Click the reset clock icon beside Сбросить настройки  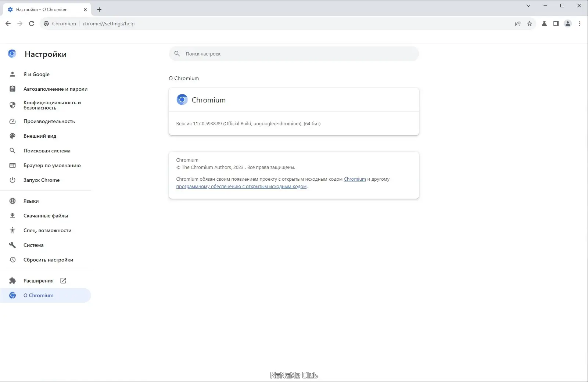pyautogui.click(x=12, y=260)
